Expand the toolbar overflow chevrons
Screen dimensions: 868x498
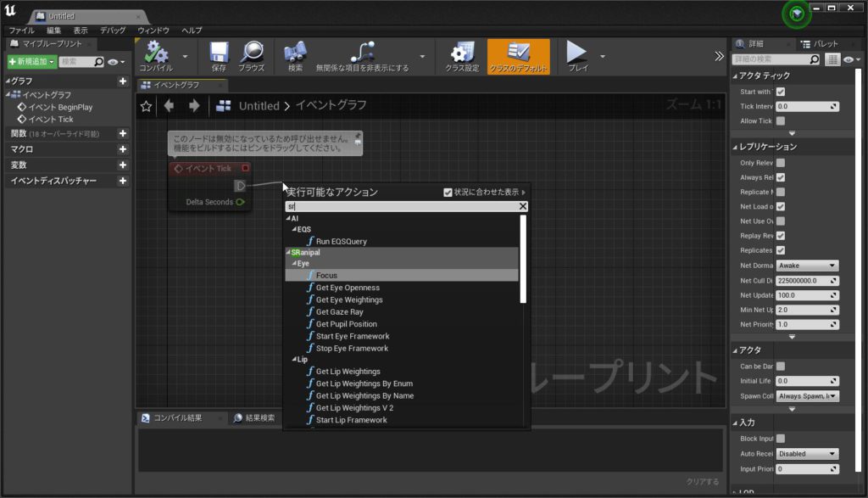tap(719, 57)
